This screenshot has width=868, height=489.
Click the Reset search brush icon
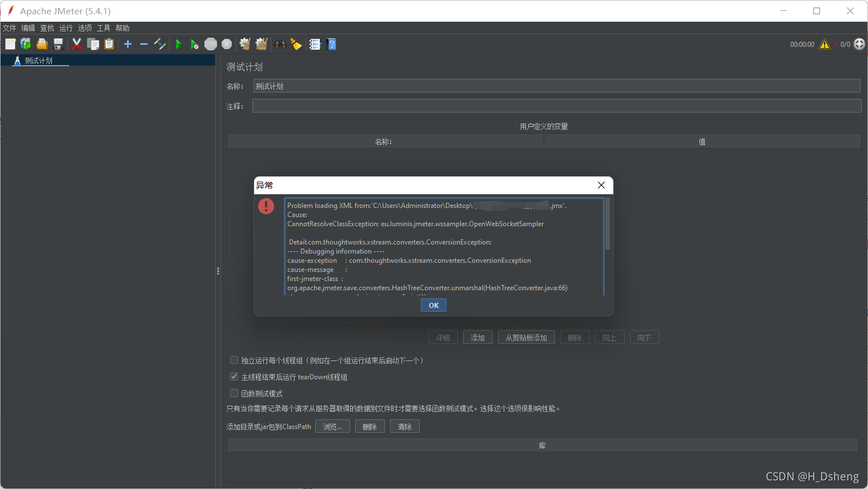[296, 44]
